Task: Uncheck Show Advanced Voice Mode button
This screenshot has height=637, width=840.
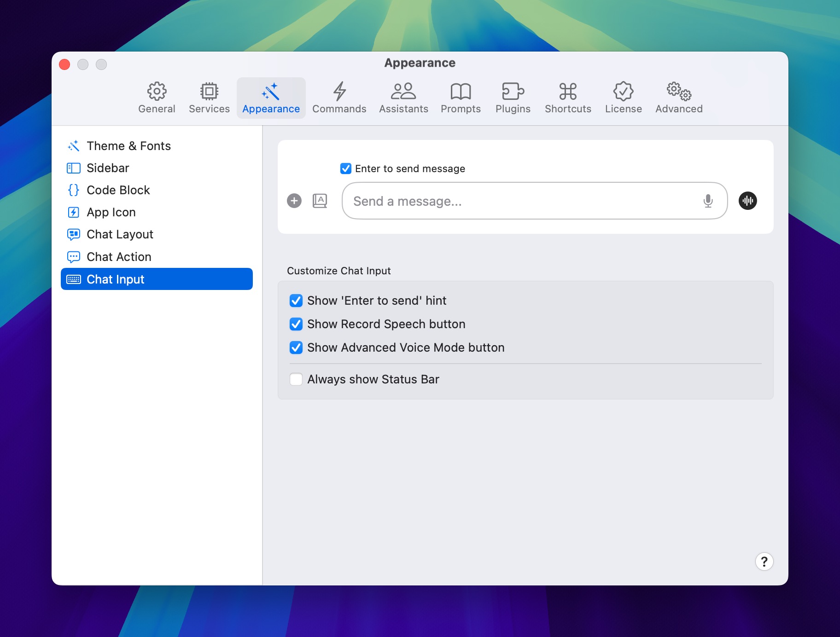Action: tap(296, 347)
